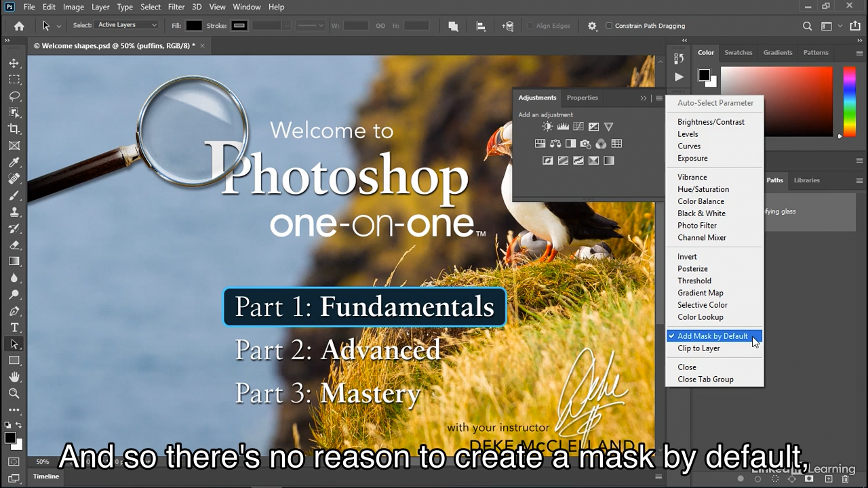Add a Vibrance adjustment via triangle icon
The image size is (868, 488).
tap(609, 127)
